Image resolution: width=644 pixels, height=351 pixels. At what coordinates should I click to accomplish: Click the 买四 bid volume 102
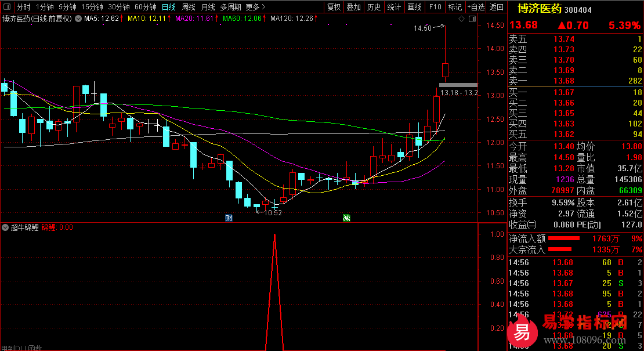[x=635, y=124]
